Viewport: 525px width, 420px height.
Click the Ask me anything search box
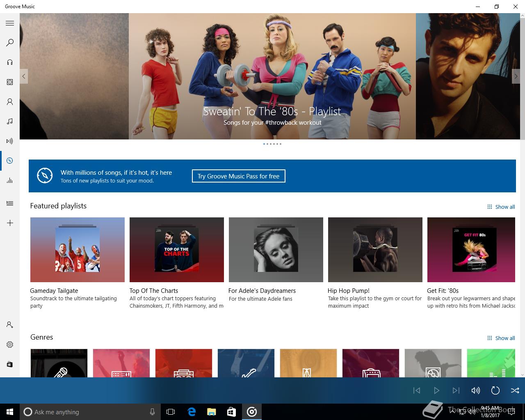pyautogui.click(x=89, y=412)
